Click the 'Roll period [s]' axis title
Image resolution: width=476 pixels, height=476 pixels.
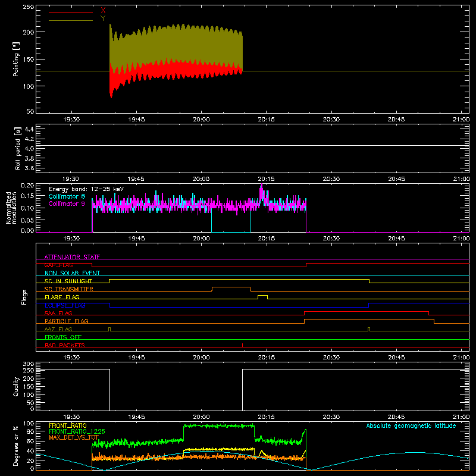tap(17, 148)
